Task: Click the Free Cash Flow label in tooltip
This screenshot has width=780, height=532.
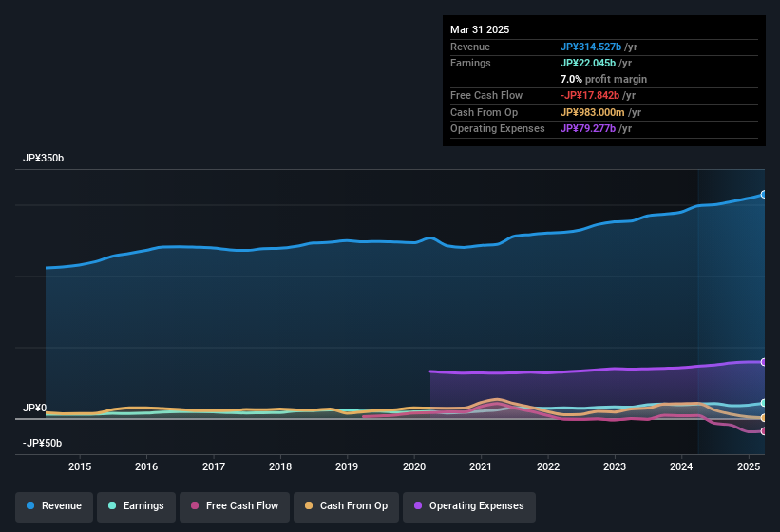Action: [x=486, y=95]
